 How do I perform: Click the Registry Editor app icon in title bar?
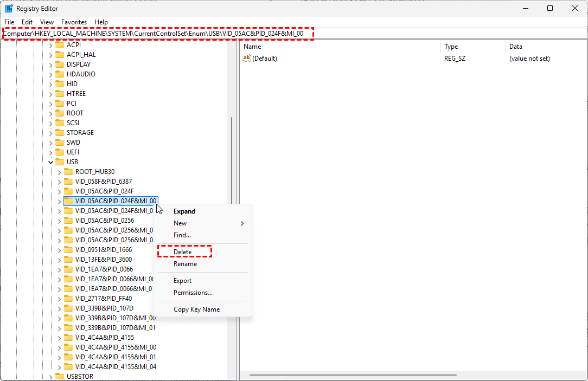click(x=9, y=9)
